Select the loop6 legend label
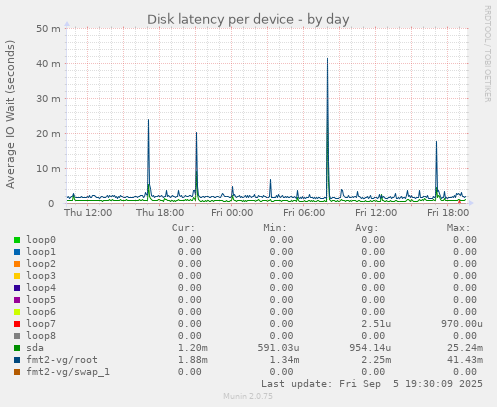Screen dimensions: 497x407 point(41,312)
